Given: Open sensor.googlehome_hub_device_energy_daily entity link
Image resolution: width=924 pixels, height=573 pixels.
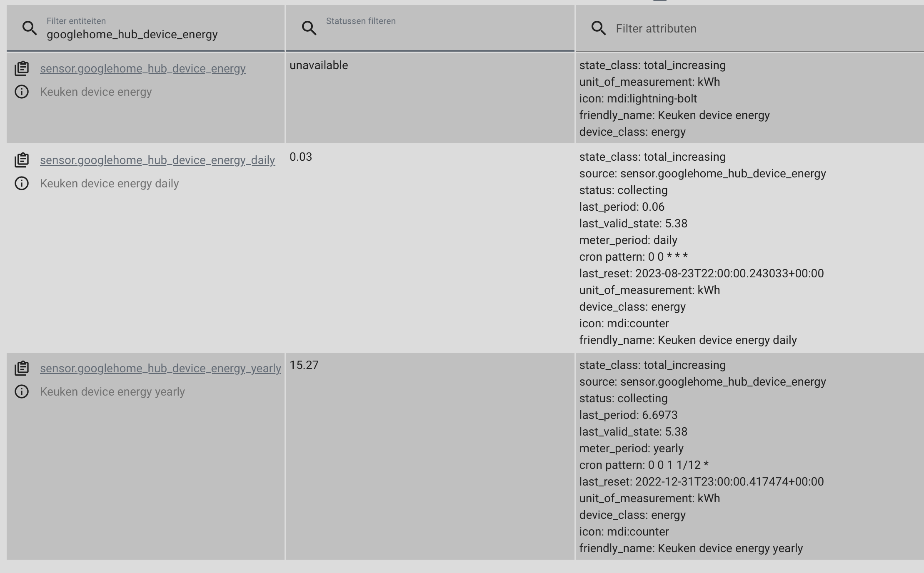Looking at the screenshot, I should point(157,160).
